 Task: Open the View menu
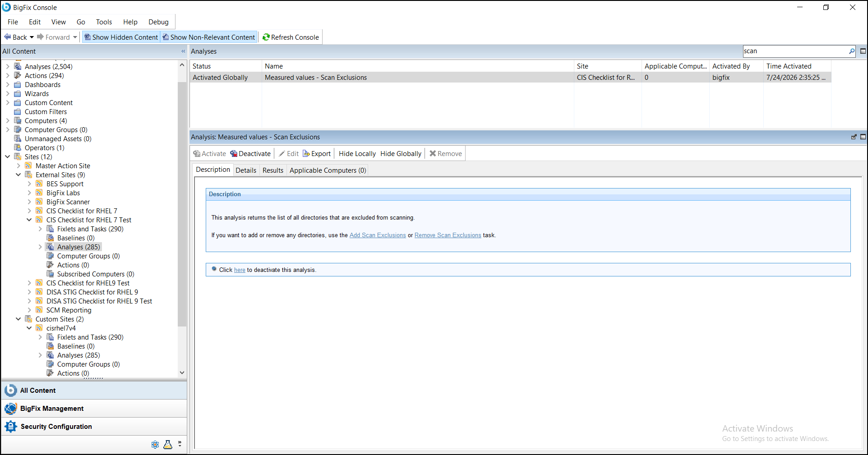[x=59, y=22]
